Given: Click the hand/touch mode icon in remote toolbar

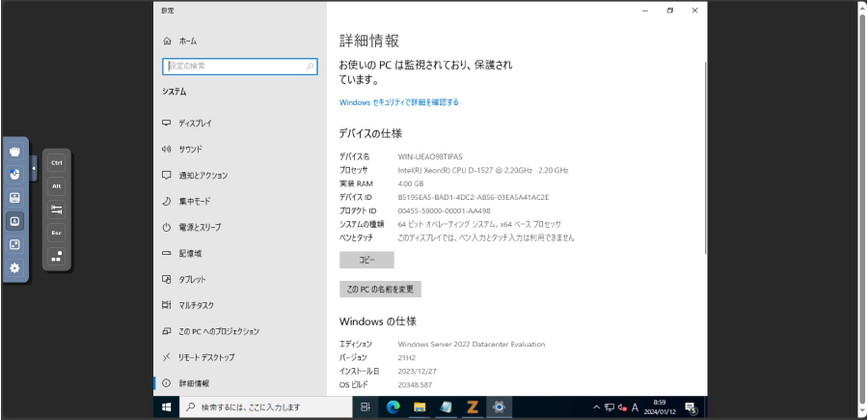Looking at the screenshot, I should (x=15, y=152).
